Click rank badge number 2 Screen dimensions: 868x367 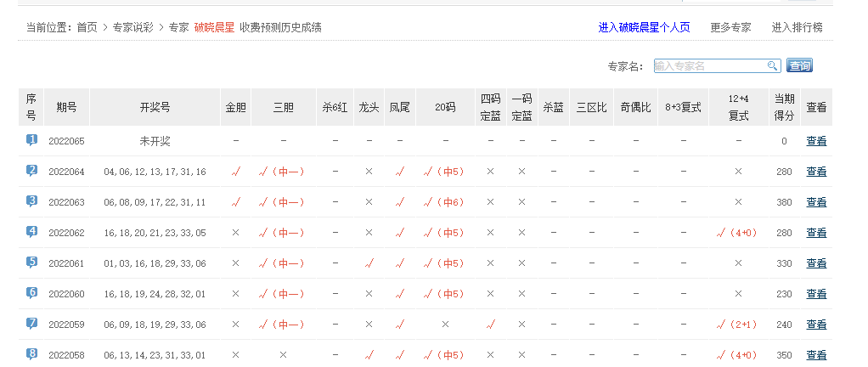click(x=31, y=171)
